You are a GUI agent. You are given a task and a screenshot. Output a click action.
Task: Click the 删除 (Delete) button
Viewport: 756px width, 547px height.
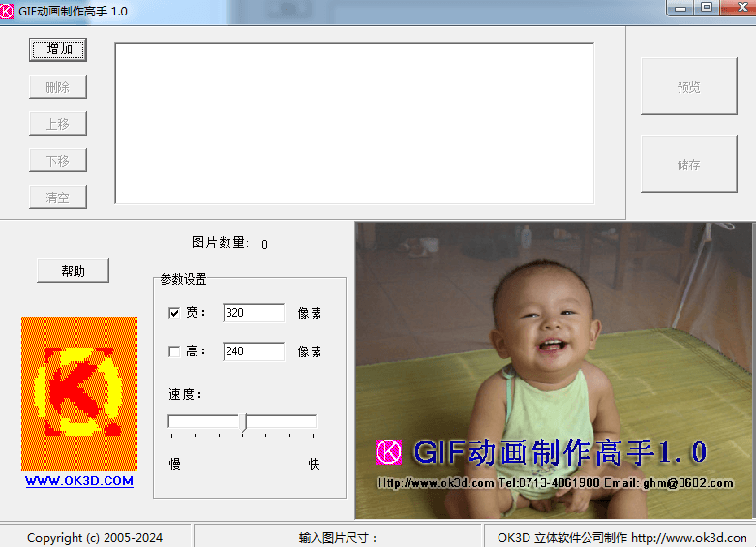(58, 87)
